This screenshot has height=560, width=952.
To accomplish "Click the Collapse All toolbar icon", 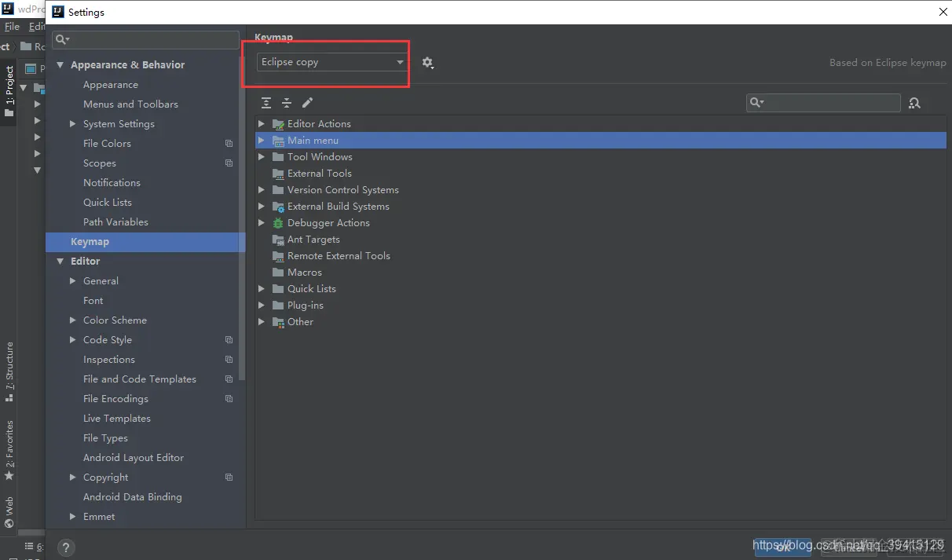I will point(287,103).
